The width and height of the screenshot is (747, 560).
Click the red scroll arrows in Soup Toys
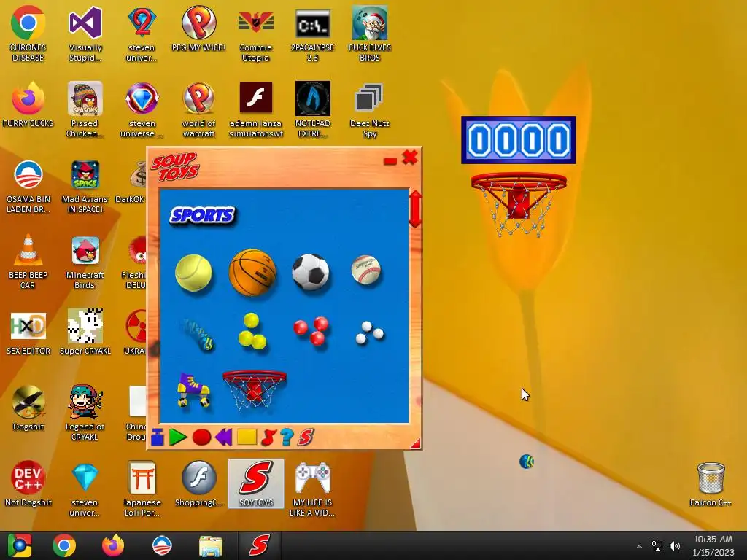pyautogui.click(x=415, y=209)
